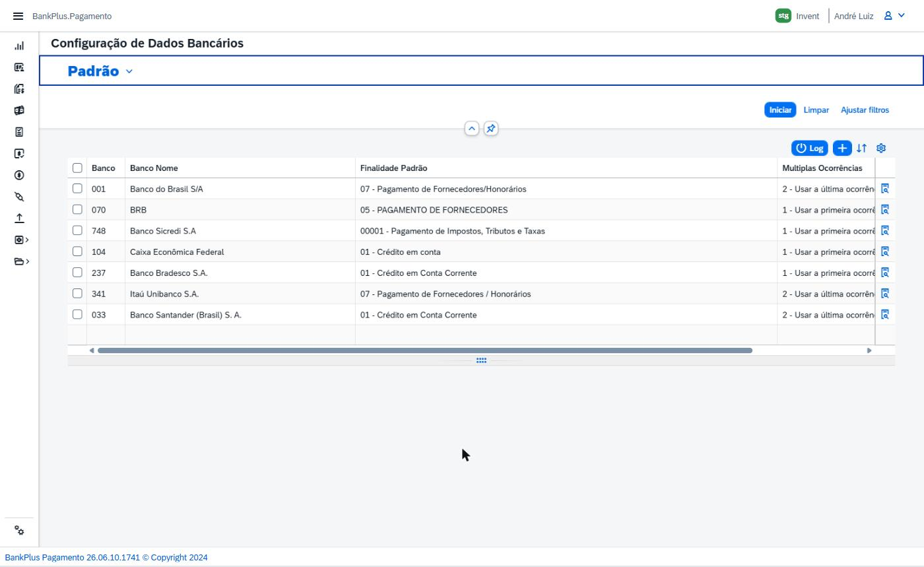Screen dimensions: 924x567
Task: Open André Luiz user menu chevron
Action: tap(902, 16)
